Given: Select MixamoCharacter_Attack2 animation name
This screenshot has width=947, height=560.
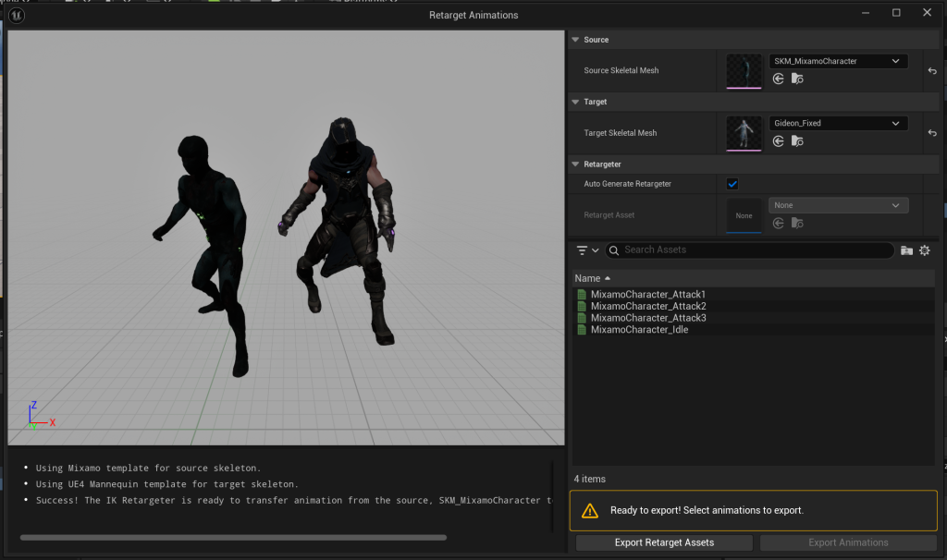Looking at the screenshot, I should [x=648, y=306].
